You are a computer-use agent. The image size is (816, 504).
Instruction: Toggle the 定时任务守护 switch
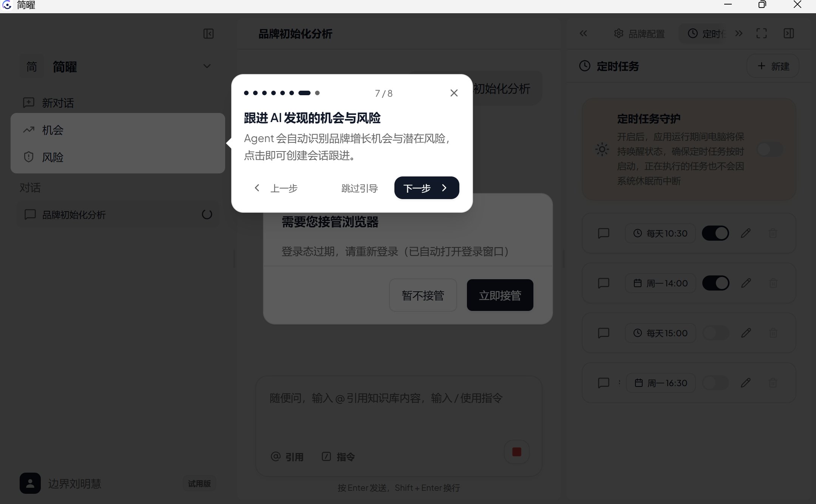click(770, 149)
